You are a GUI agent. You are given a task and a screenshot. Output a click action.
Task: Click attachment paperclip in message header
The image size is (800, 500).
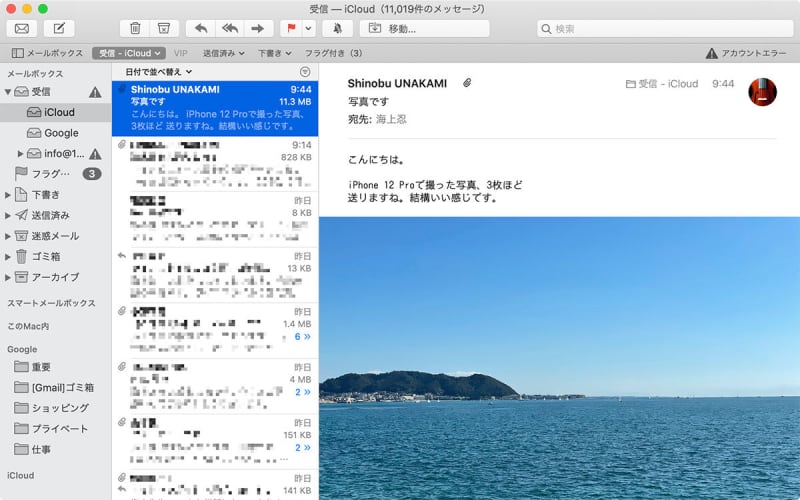(467, 83)
